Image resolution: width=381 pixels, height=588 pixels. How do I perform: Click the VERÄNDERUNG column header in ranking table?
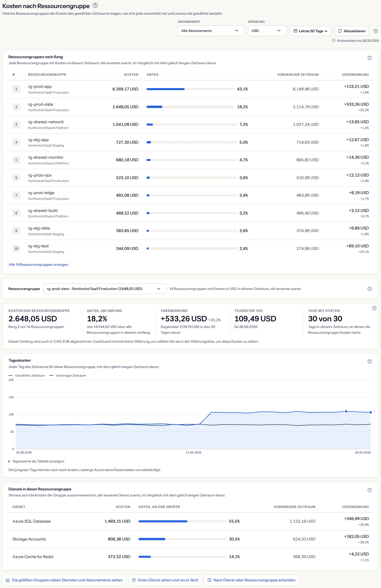click(x=355, y=75)
